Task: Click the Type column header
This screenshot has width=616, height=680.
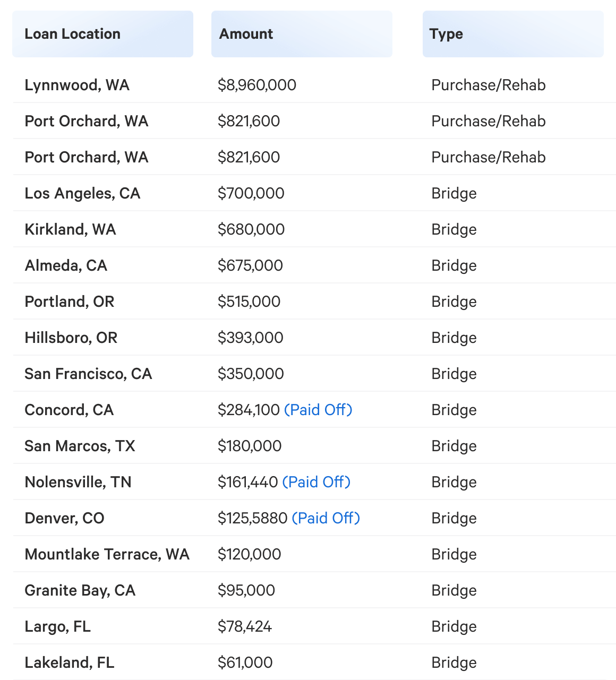Action: 513,34
